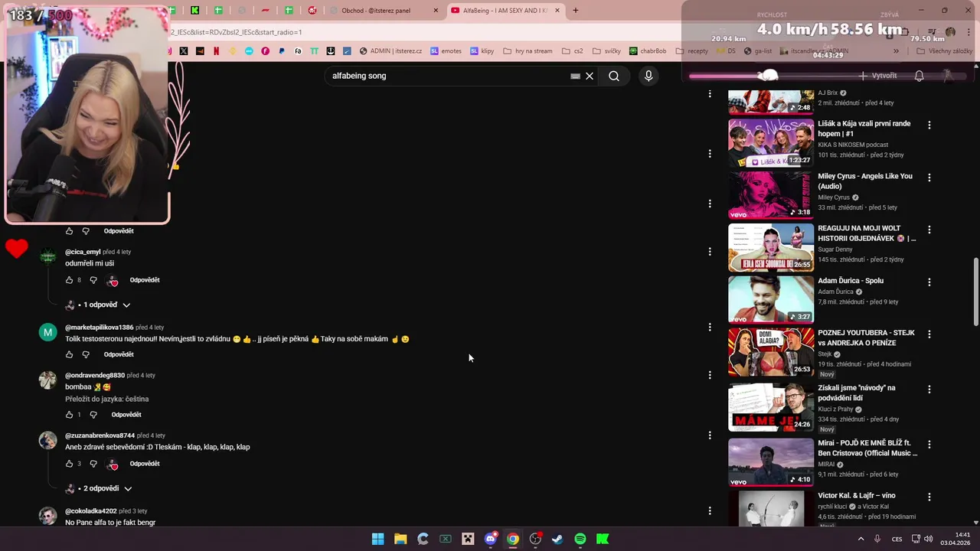The height and width of the screenshot is (551, 980).
Task: Open more options for Miley Cyrus Angels Like You video
Action: tap(929, 178)
